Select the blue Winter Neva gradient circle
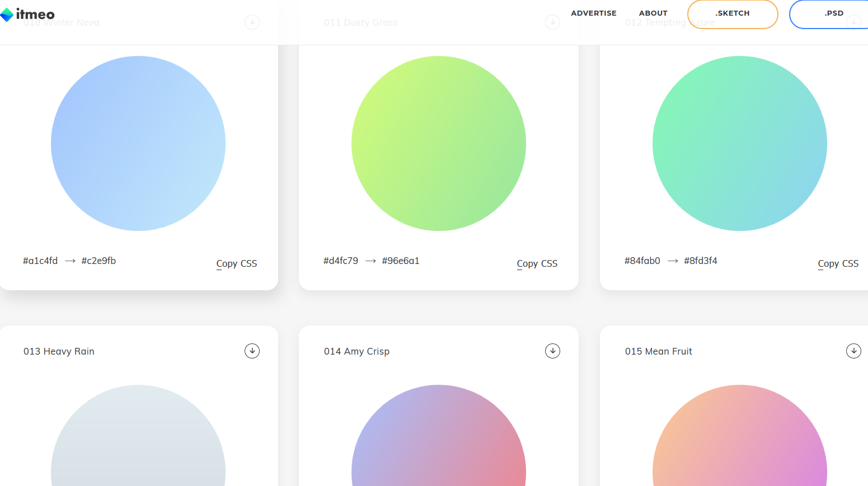The height and width of the screenshot is (486, 868). [138, 143]
